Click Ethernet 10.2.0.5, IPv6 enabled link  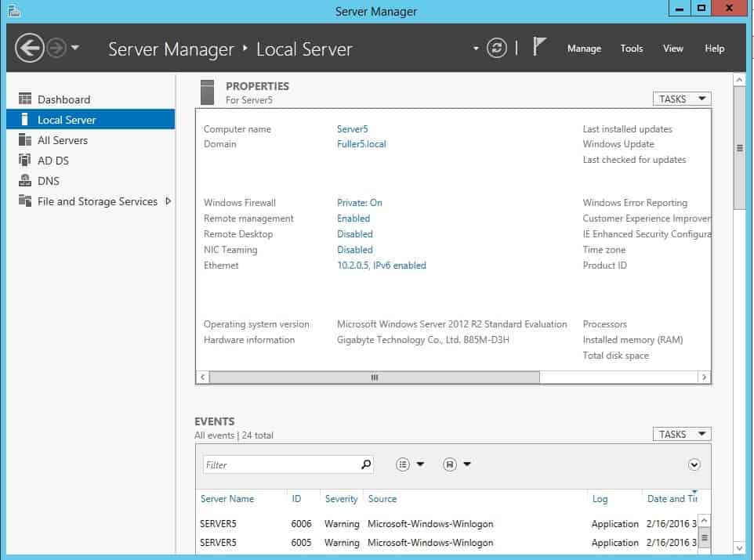click(x=382, y=266)
